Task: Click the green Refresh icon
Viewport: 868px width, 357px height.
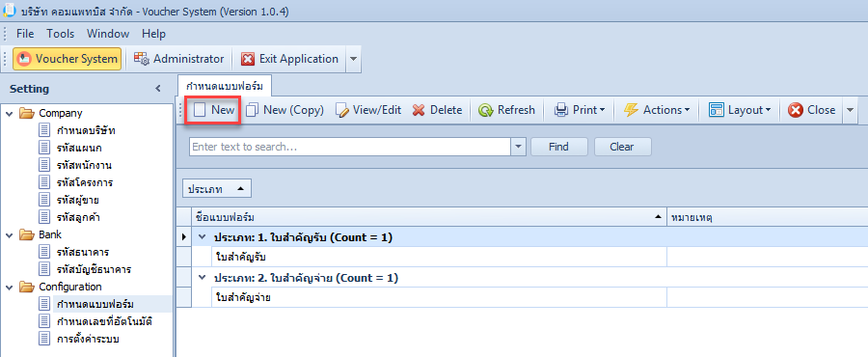Action: [486, 110]
